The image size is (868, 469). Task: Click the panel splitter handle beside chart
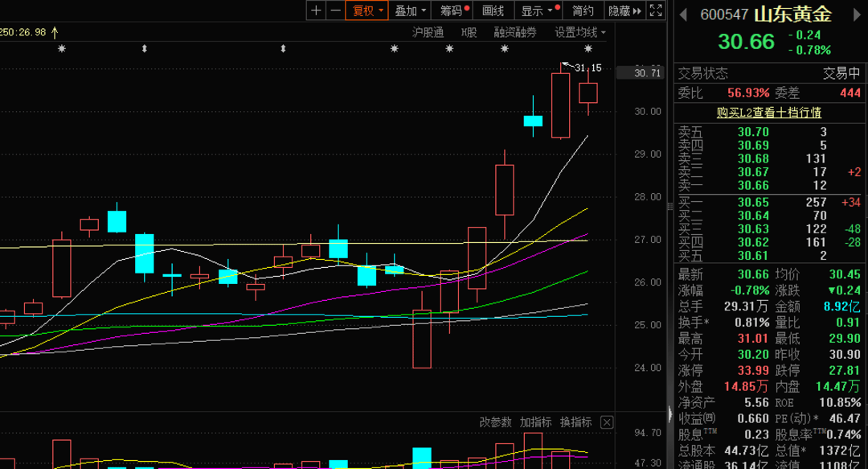669,206
